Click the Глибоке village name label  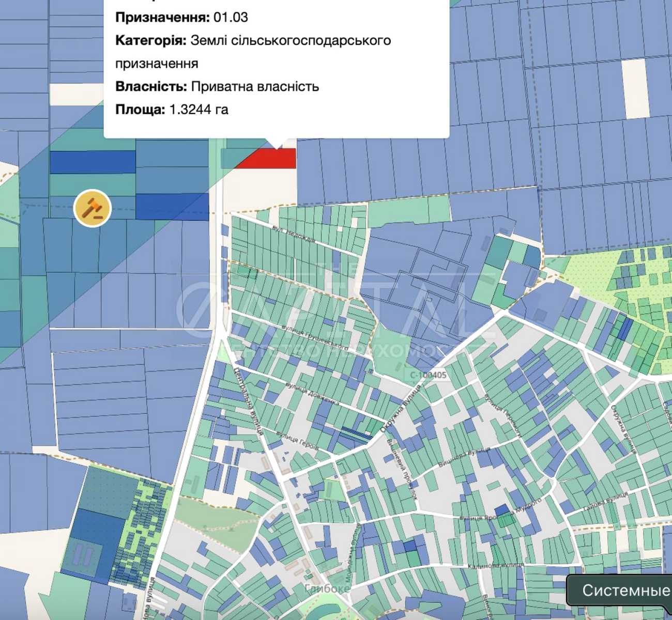pyautogui.click(x=327, y=588)
